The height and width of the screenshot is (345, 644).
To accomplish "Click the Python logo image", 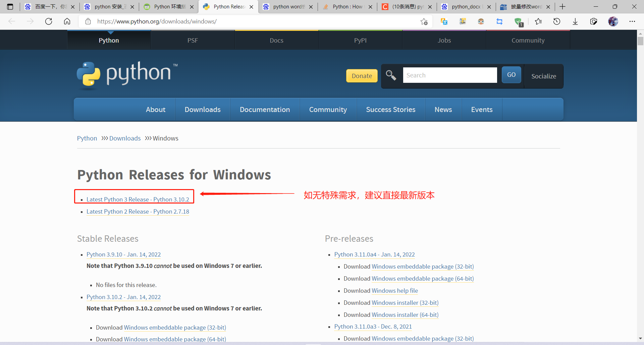I will pos(127,75).
